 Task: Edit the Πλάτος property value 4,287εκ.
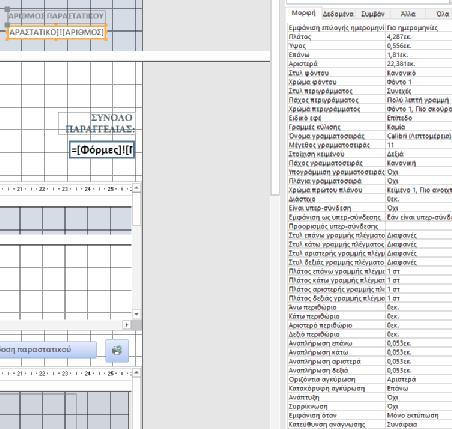pos(419,37)
